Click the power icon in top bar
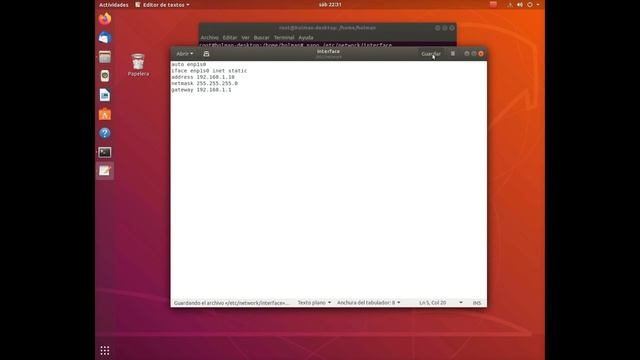640x360 pixels. [530, 4]
